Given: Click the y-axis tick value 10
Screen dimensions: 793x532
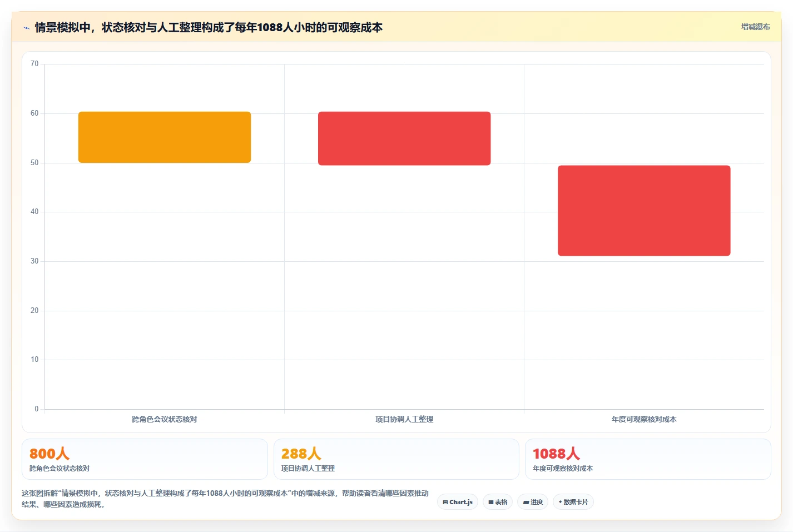Looking at the screenshot, I should (34, 360).
